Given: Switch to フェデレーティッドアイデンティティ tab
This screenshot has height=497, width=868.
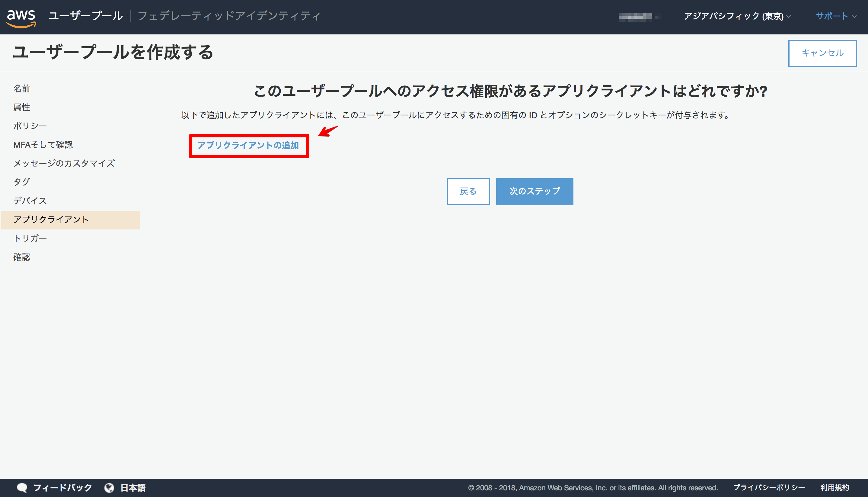Looking at the screenshot, I should pyautogui.click(x=229, y=16).
